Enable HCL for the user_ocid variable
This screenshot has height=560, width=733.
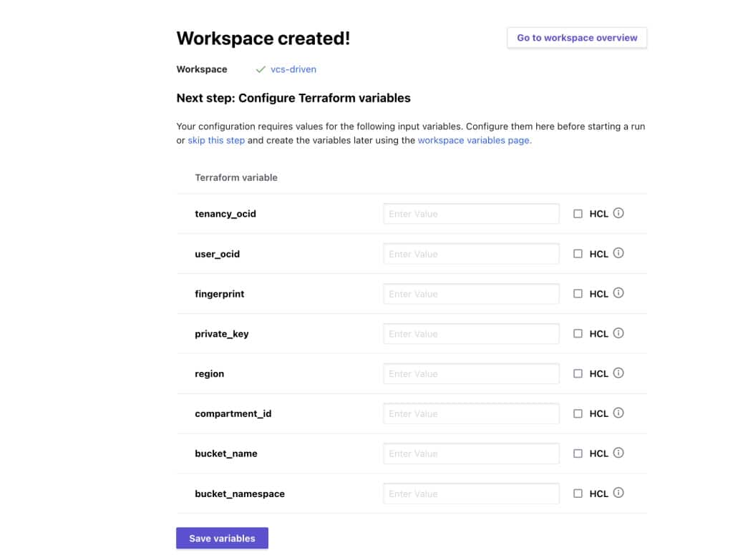coord(578,253)
